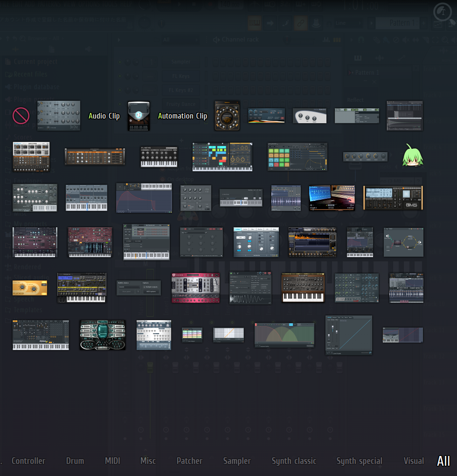Screen dimensions: 457x476
Task: Open the Autogun plugin thumbnail
Action: (138, 116)
